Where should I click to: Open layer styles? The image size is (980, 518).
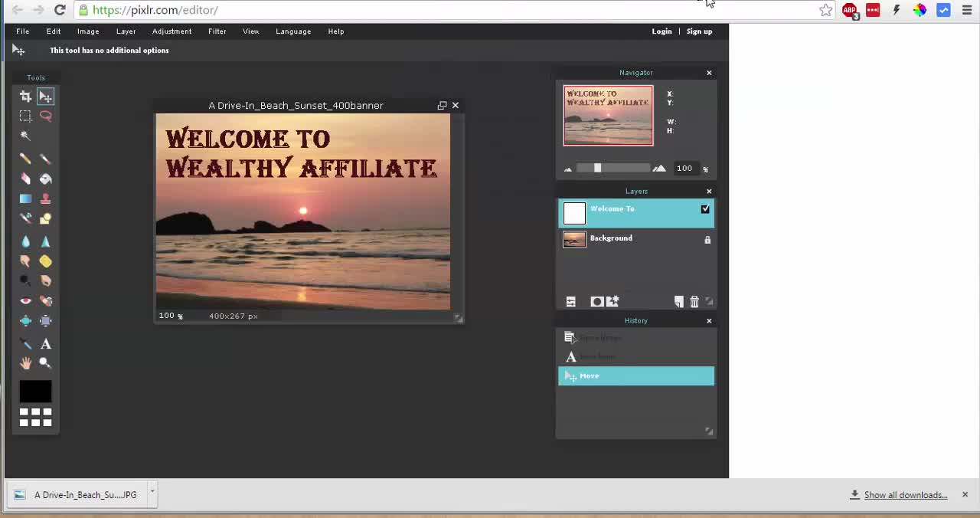click(612, 302)
